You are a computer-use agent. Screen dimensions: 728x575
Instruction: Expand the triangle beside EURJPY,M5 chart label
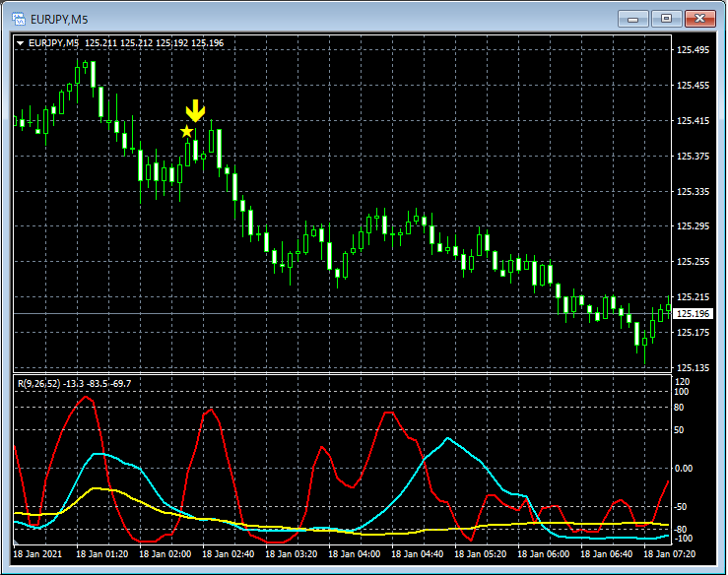tap(20, 42)
